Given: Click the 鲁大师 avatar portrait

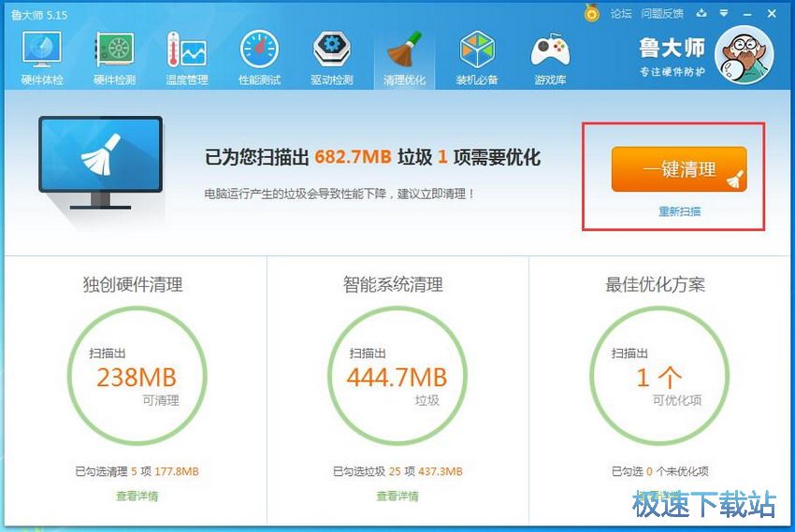Looking at the screenshot, I should pyautogui.click(x=744, y=55).
